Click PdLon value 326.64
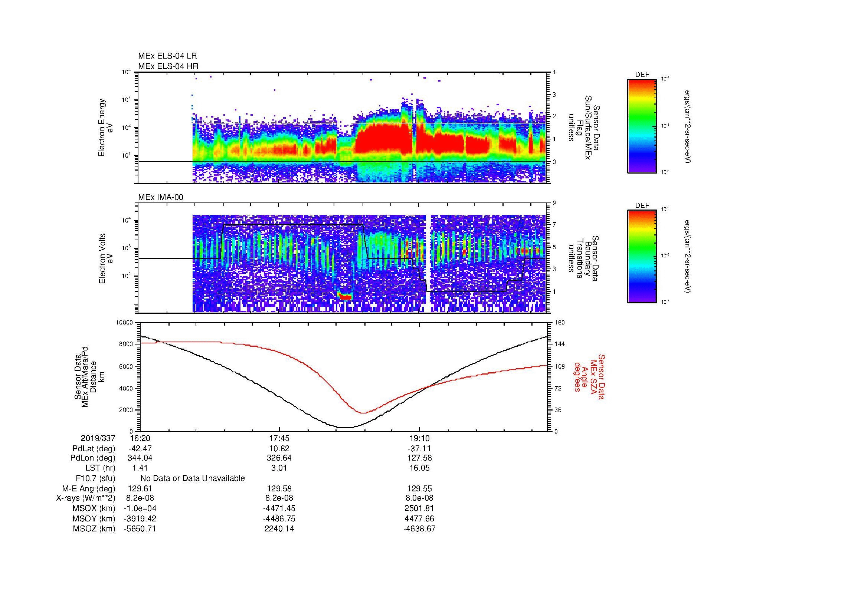868x613 pixels. 279,458
